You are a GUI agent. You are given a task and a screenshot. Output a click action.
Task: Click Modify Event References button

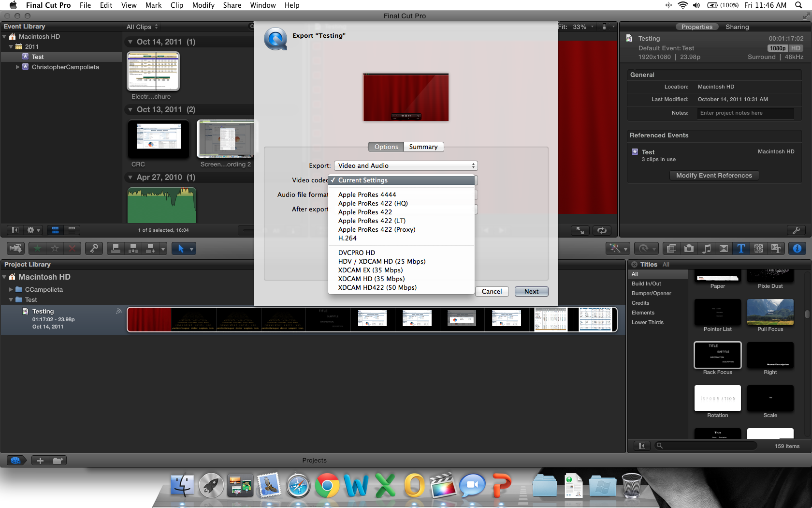[714, 176]
